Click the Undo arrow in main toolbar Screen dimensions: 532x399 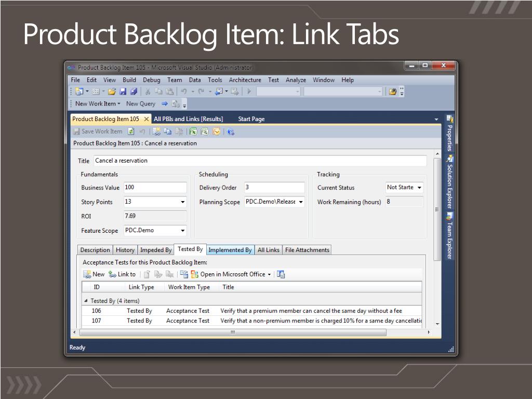184,91
